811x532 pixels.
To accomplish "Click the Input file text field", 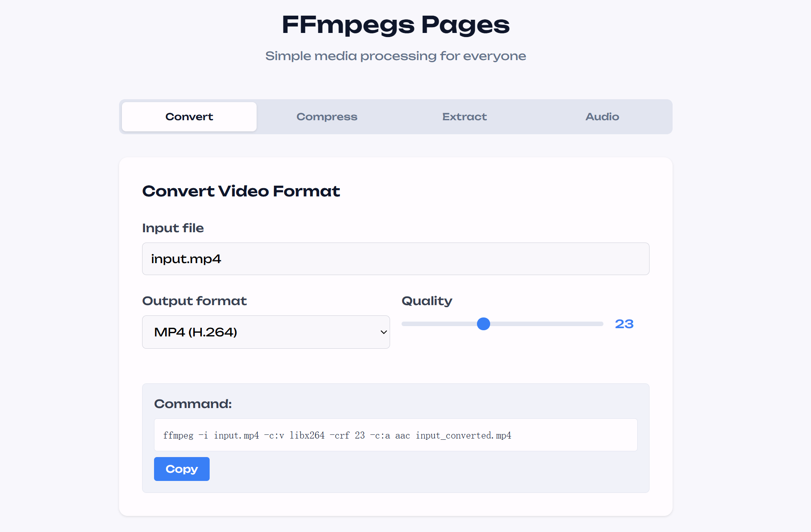I will coord(395,259).
